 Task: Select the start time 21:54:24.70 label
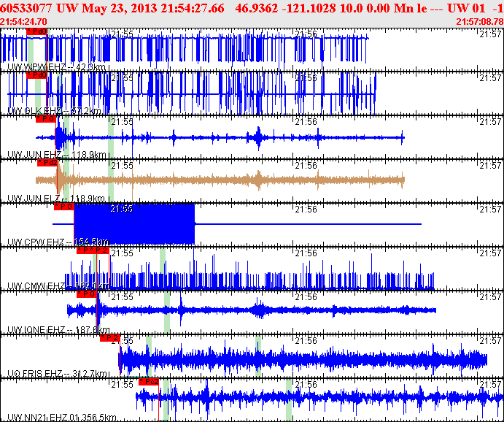point(23,22)
